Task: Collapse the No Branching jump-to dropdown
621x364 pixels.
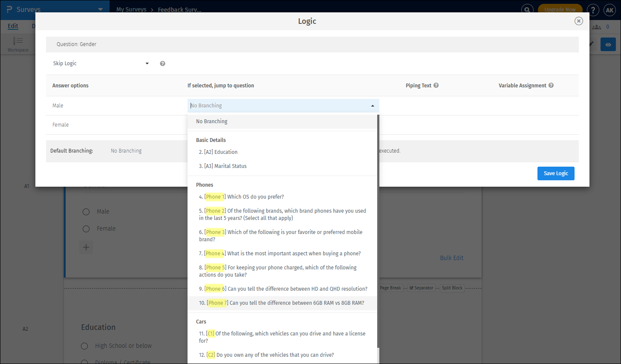Action: pos(372,105)
